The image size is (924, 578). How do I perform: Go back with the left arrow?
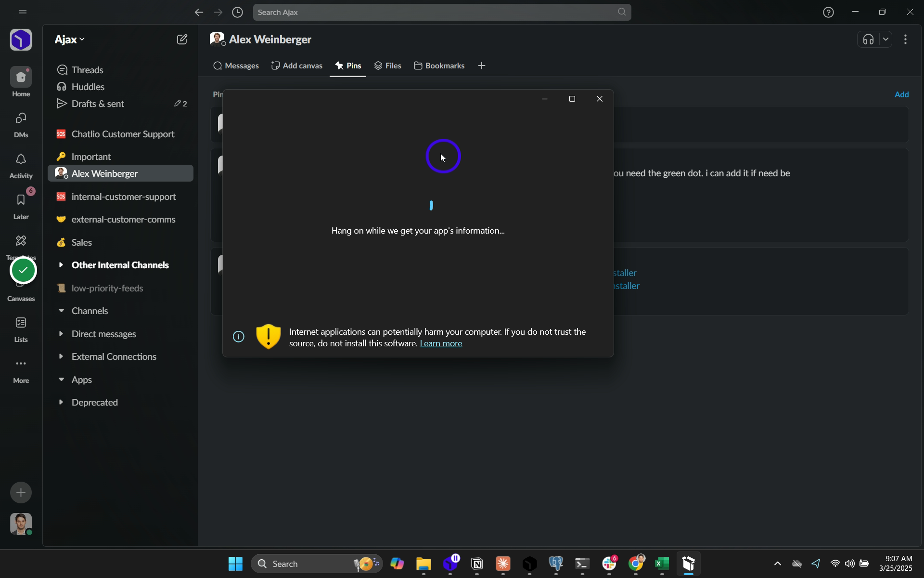[199, 13]
